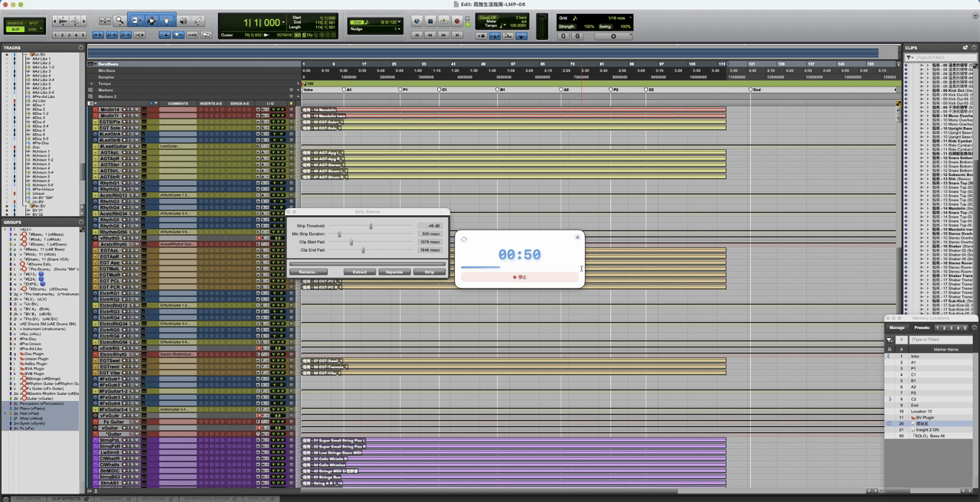Click the transport Stop button

pos(430,21)
